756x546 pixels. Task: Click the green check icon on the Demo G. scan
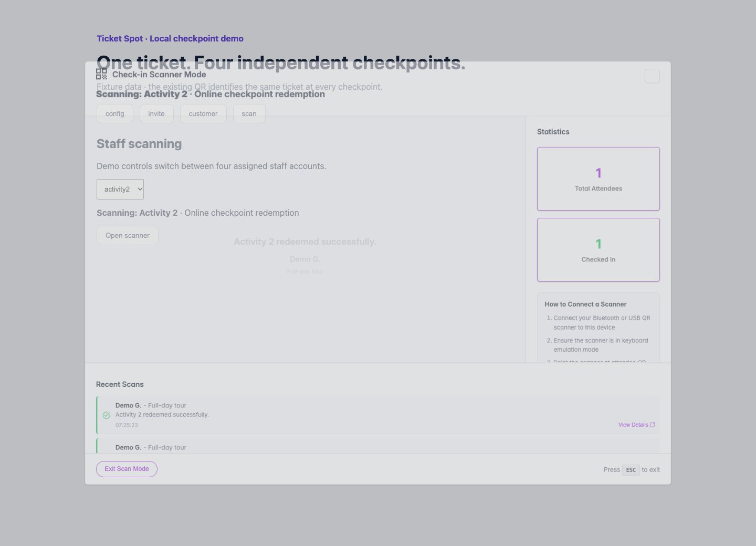(107, 415)
